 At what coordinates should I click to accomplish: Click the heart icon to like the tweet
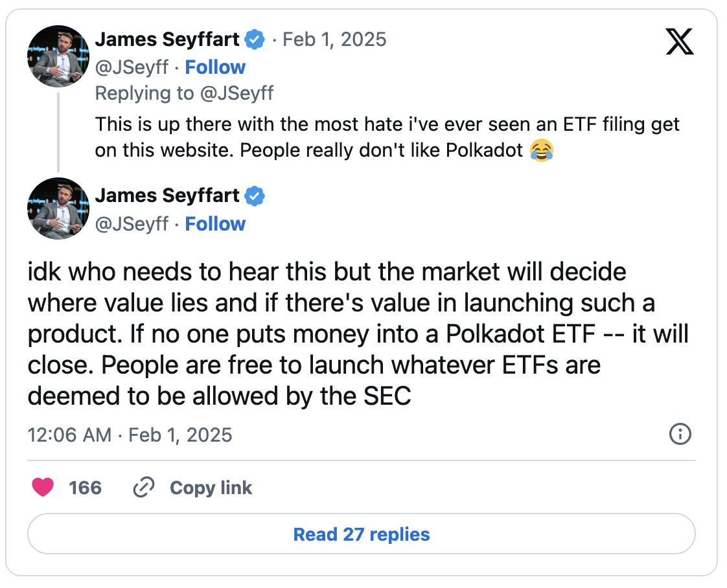[43, 487]
